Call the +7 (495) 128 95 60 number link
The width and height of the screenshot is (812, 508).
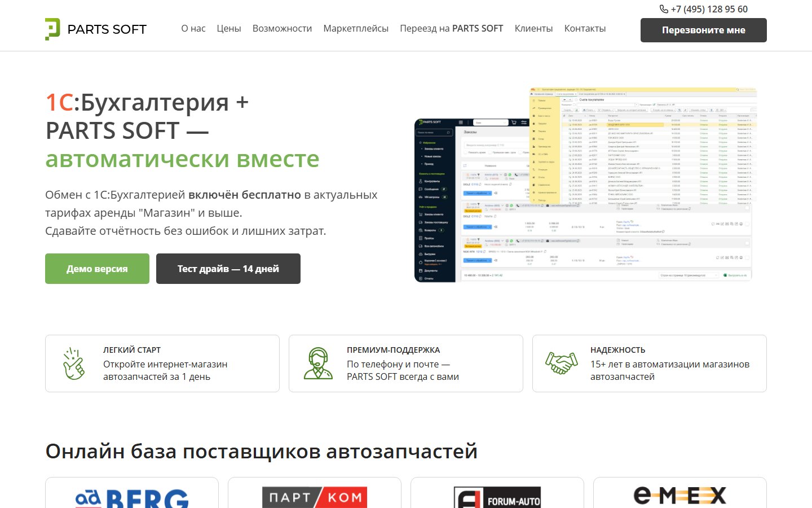[709, 9]
